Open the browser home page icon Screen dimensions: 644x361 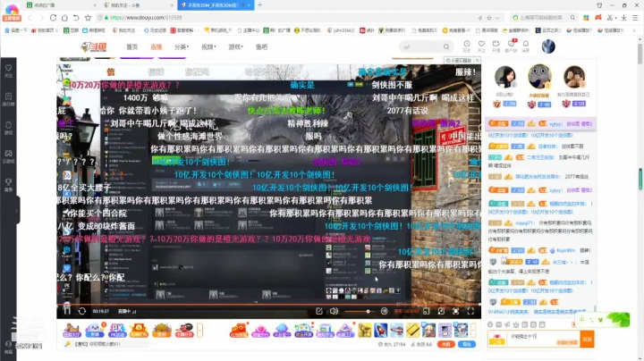(x=64, y=18)
